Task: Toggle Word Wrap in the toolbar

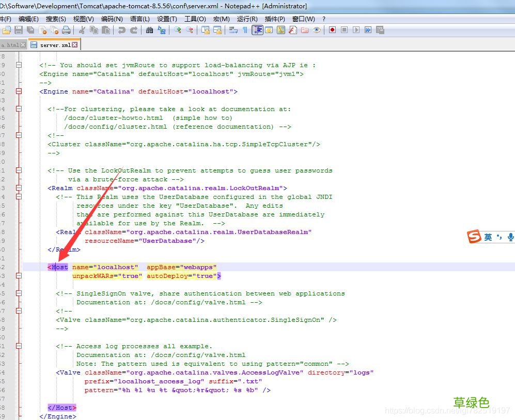Action: (x=233, y=30)
